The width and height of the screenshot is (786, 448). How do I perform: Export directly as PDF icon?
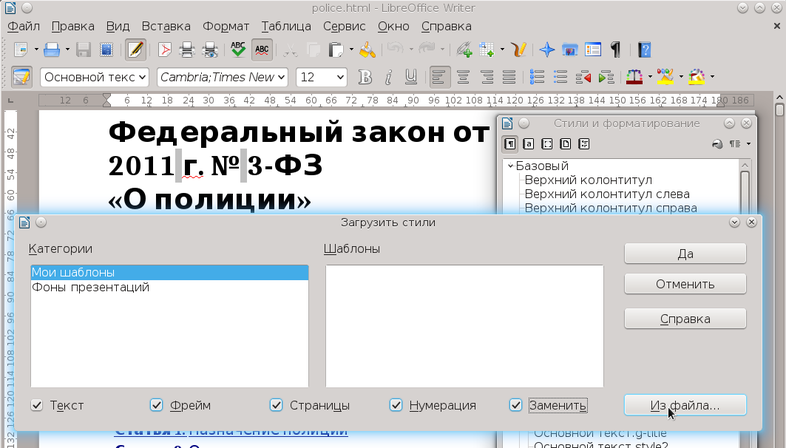click(x=164, y=50)
